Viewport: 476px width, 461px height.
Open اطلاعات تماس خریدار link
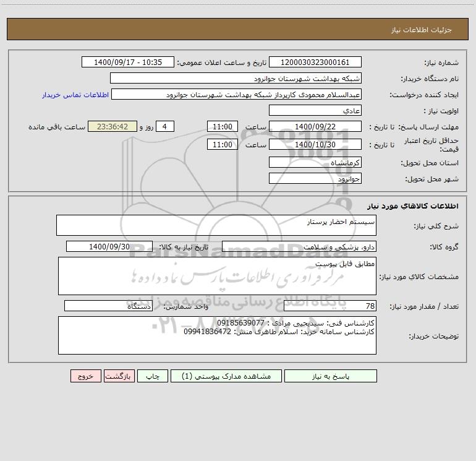pos(75,95)
